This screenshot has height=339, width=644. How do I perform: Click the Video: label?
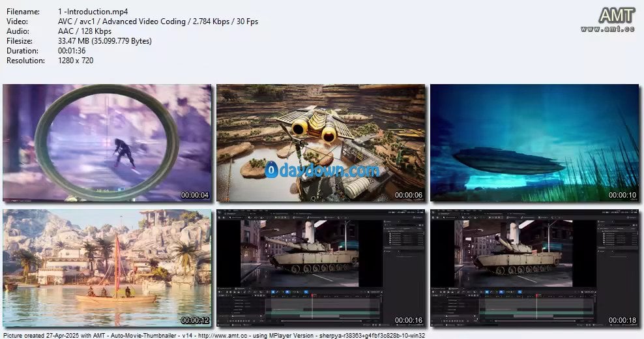(x=17, y=22)
